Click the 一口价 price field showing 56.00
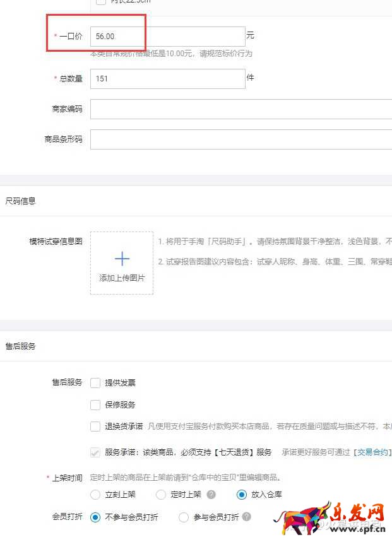The image size is (392, 542). click(x=167, y=37)
